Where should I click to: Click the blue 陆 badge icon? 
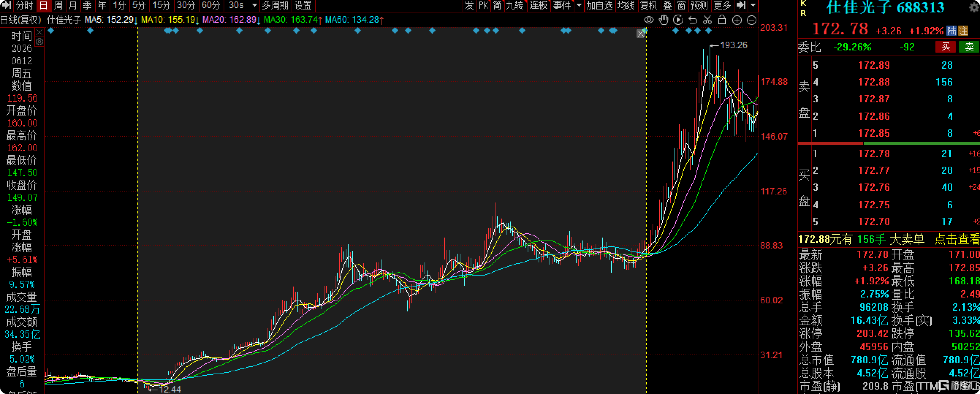(951, 30)
